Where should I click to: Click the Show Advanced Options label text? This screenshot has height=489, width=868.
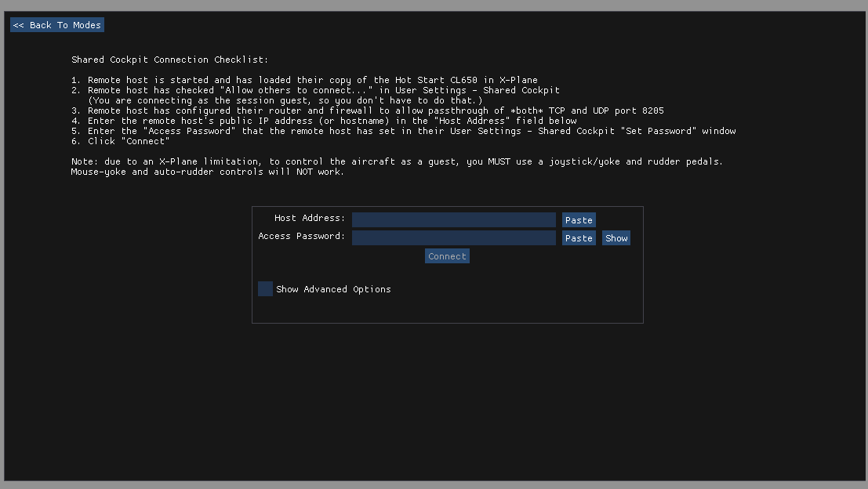tap(333, 289)
